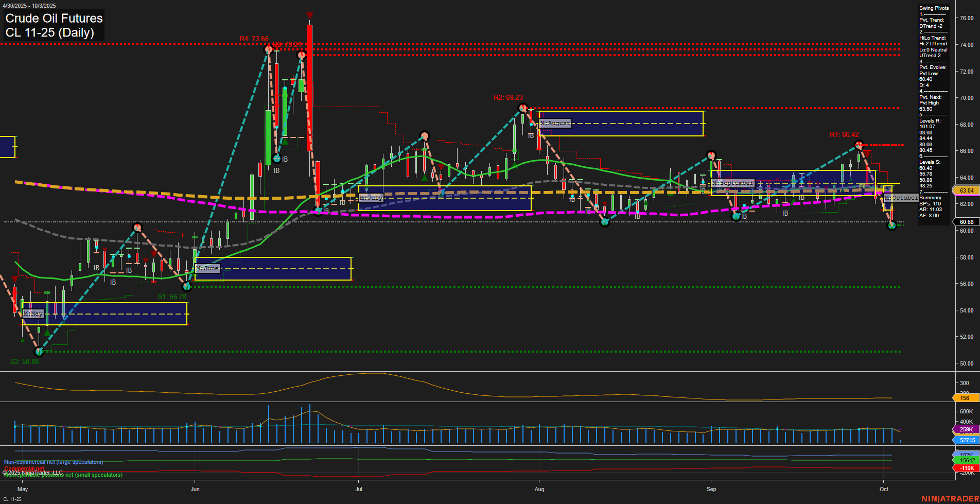Image resolution: width=980 pixels, height=504 pixels.
Task: Click the 60.68 last price label on axis
Action: click(x=967, y=221)
